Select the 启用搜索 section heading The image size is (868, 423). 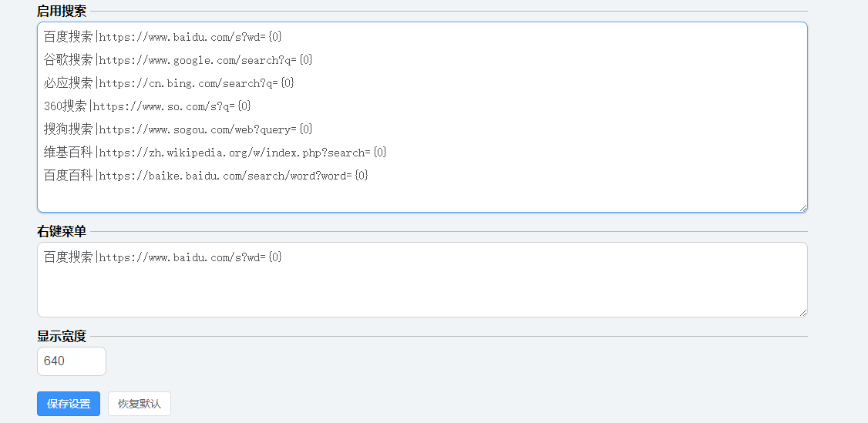click(62, 11)
